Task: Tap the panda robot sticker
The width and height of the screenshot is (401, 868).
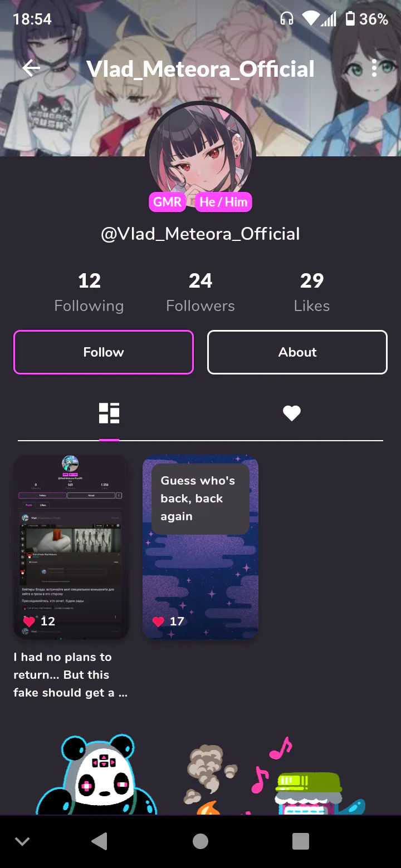Action: pyautogui.click(x=96, y=775)
